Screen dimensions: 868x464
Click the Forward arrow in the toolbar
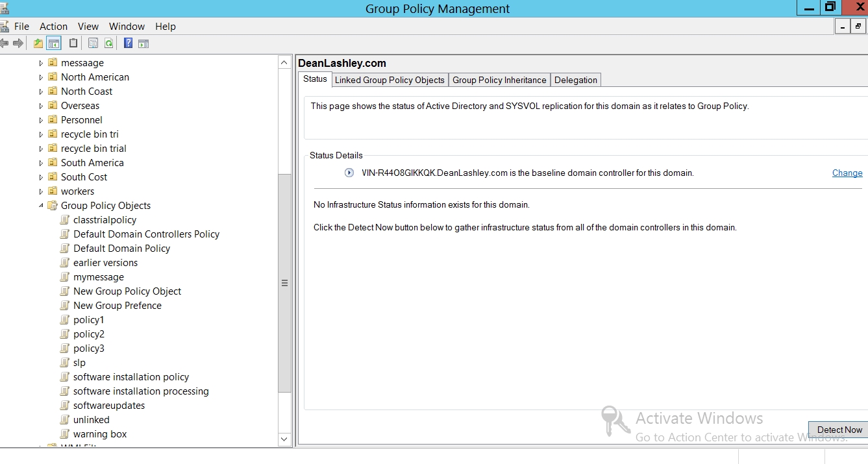click(18, 43)
